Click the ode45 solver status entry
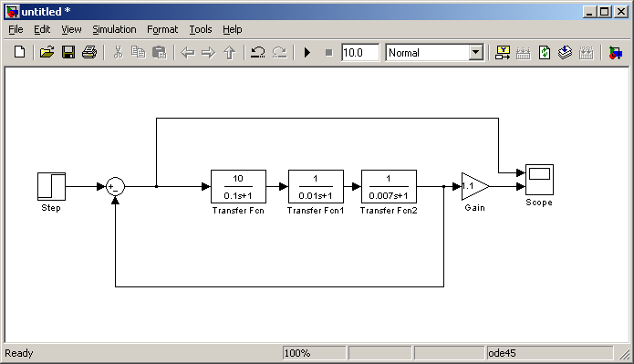The width and height of the screenshot is (634, 364). pos(550,353)
